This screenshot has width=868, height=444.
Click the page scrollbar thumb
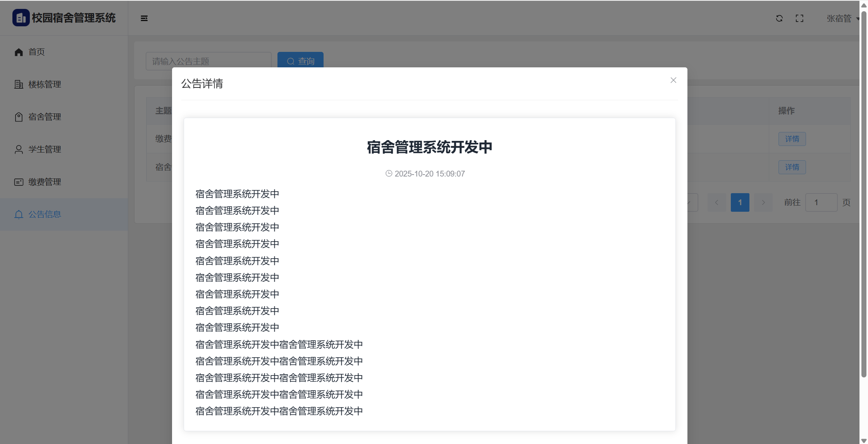pyautogui.click(x=863, y=194)
